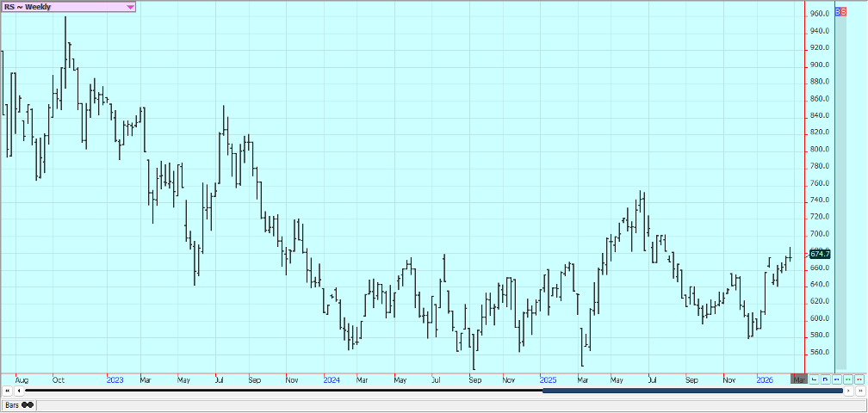Click the 2024 label on time axis
The height and width of the screenshot is (413, 868).
click(x=331, y=379)
